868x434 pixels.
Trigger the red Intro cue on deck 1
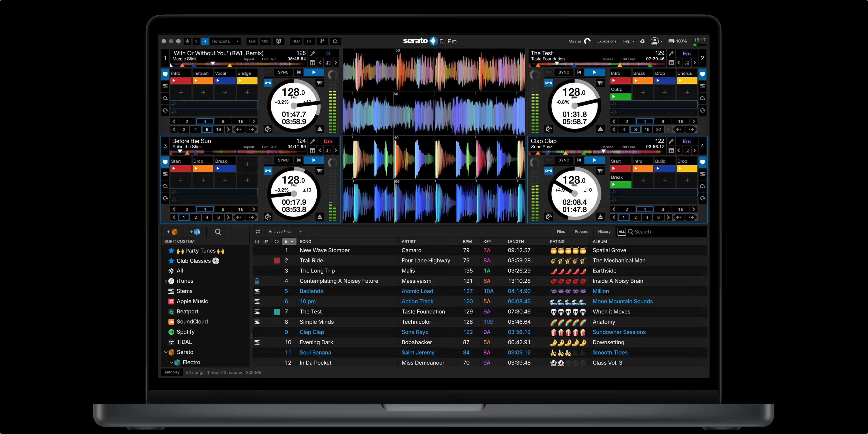181,81
